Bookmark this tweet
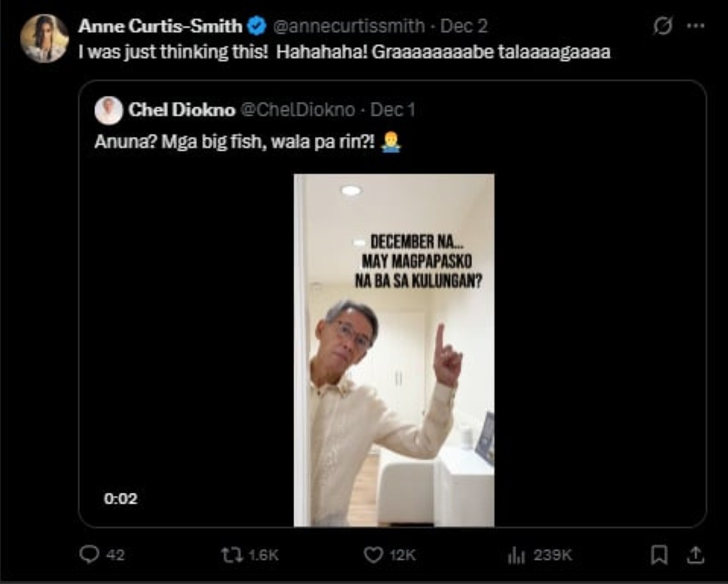 (x=659, y=554)
